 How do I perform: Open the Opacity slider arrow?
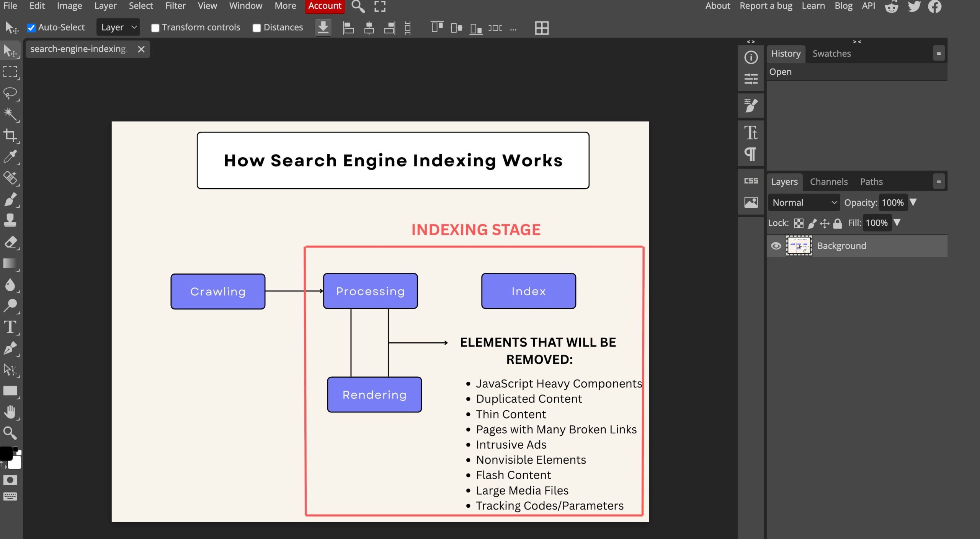[913, 202]
